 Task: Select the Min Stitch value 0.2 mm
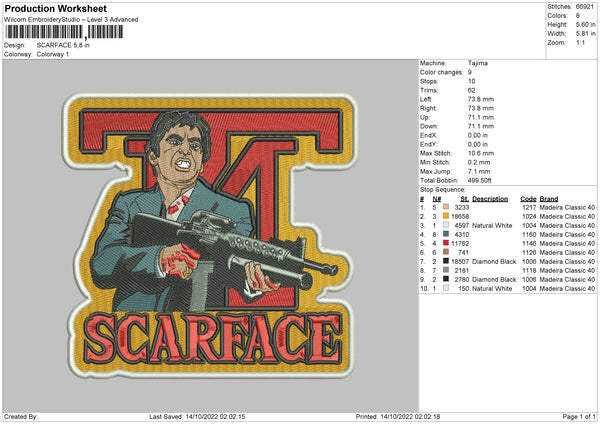[x=479, y=162]
